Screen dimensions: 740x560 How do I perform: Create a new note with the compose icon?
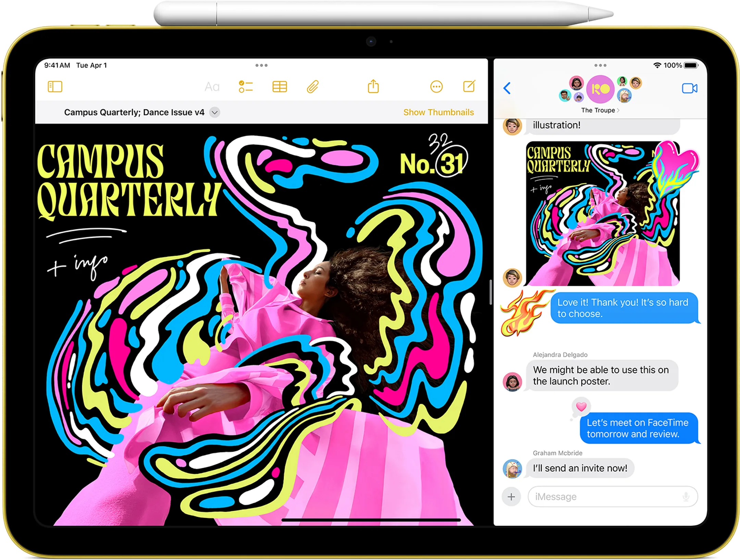(x=469, y=87)
